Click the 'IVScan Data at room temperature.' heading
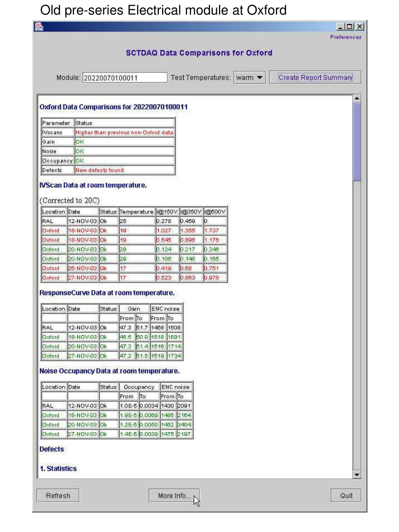 tap(93, 186)
